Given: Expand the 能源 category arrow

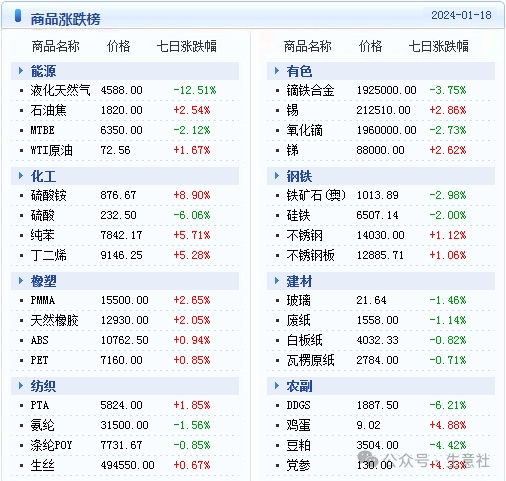Looking at the screenshot, I should pos(21,71).
